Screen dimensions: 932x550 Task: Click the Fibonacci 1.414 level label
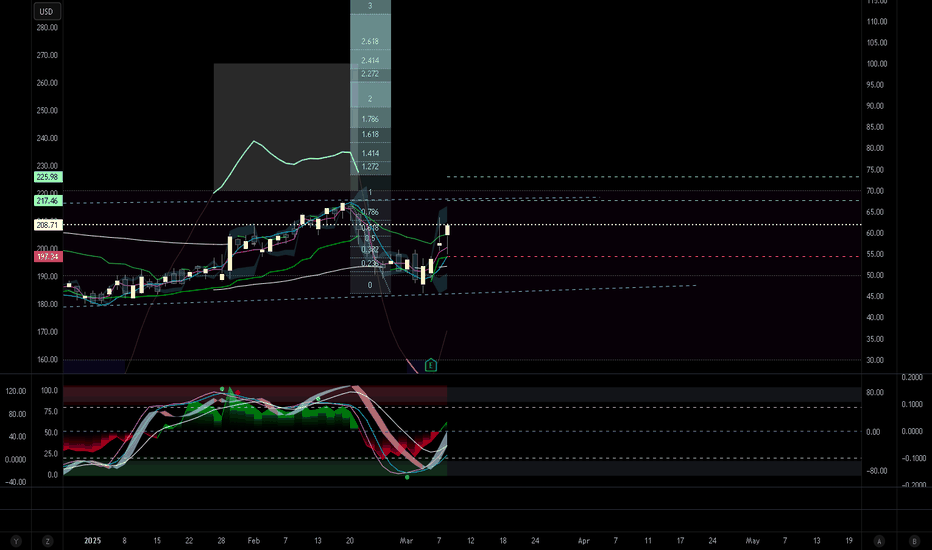(370, 153)
